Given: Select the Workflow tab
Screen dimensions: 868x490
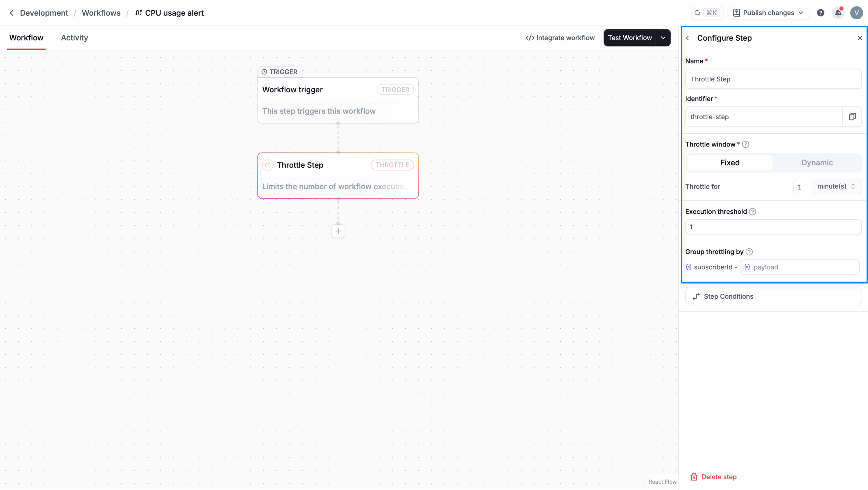Looking at the screenshot, I should point(26,38).
